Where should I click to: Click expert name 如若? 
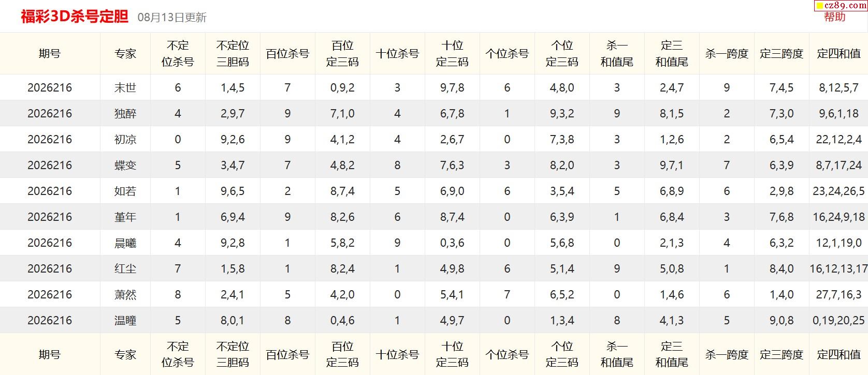point(125,191)
